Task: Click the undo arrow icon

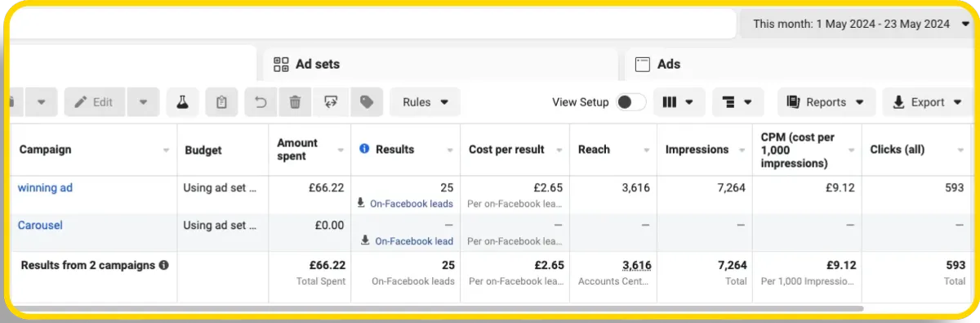Action: click(x=261, y=102)
